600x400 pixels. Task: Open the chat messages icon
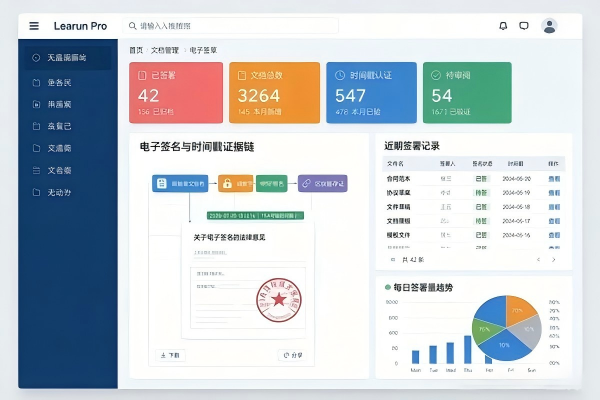524,26
